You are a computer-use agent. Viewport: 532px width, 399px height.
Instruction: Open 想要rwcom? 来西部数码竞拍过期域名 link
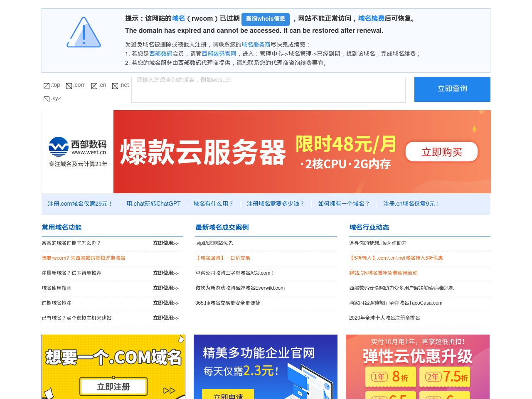pyautogui.click(x=84, y=258)
